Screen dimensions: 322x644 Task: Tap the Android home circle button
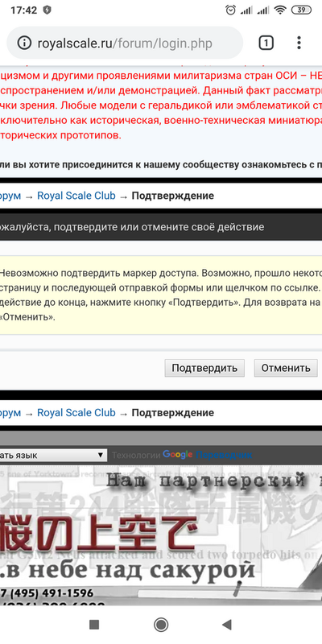(161, 625)
